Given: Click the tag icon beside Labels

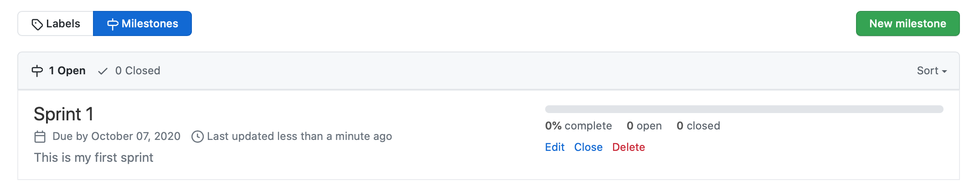Looking at the screenshot, I should [37, 24].
